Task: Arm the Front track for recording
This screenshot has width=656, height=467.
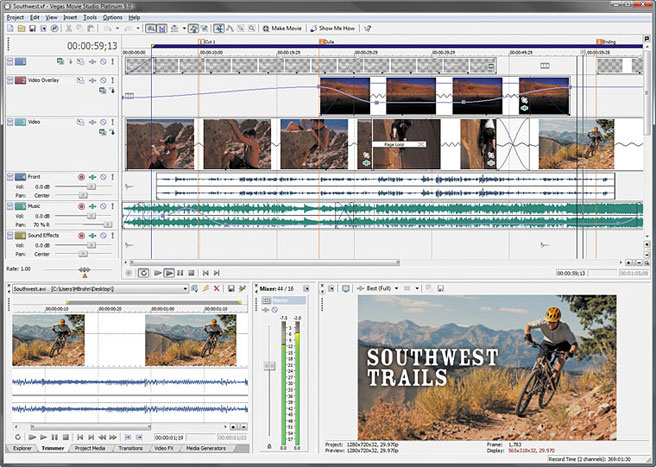Action: [82, 176]
